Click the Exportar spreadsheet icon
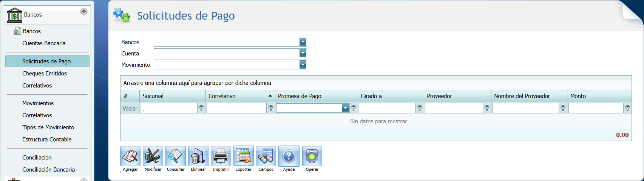Viewport: 644px width, 181px height. click(244, 156)
